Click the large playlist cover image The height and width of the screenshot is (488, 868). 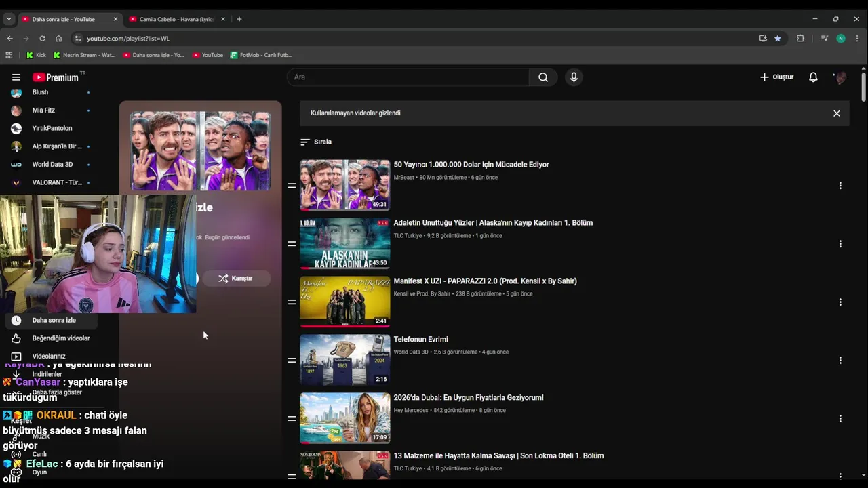point(200,151)
